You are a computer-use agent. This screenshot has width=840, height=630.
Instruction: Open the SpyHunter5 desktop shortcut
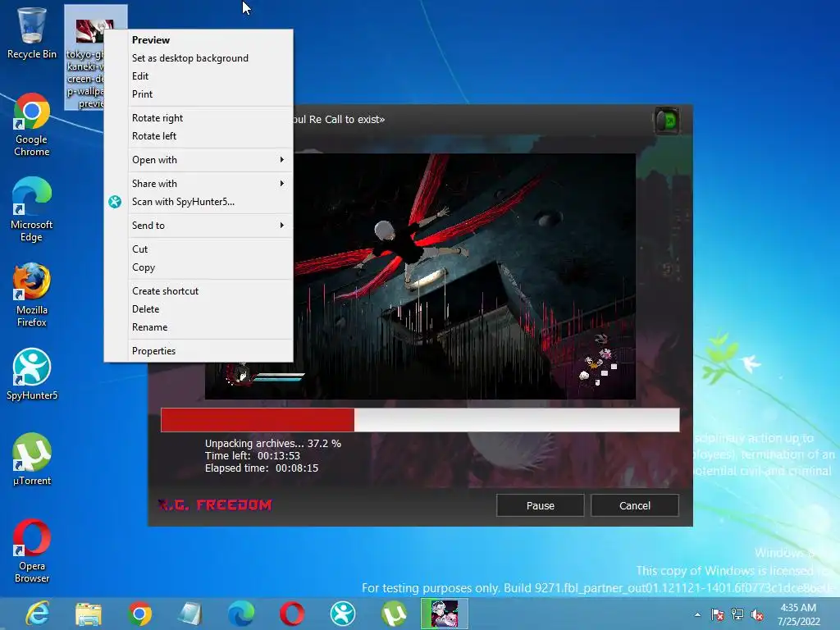32,374
